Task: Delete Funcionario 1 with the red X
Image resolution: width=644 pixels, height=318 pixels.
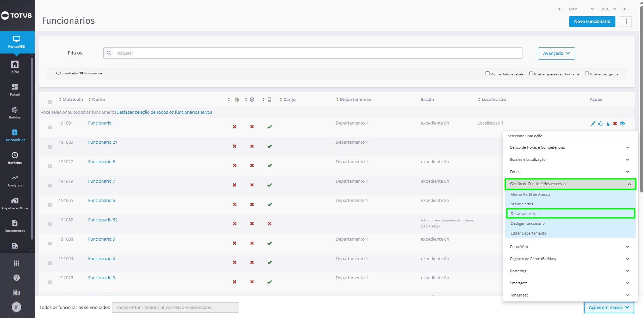Action: pos(615,123)
